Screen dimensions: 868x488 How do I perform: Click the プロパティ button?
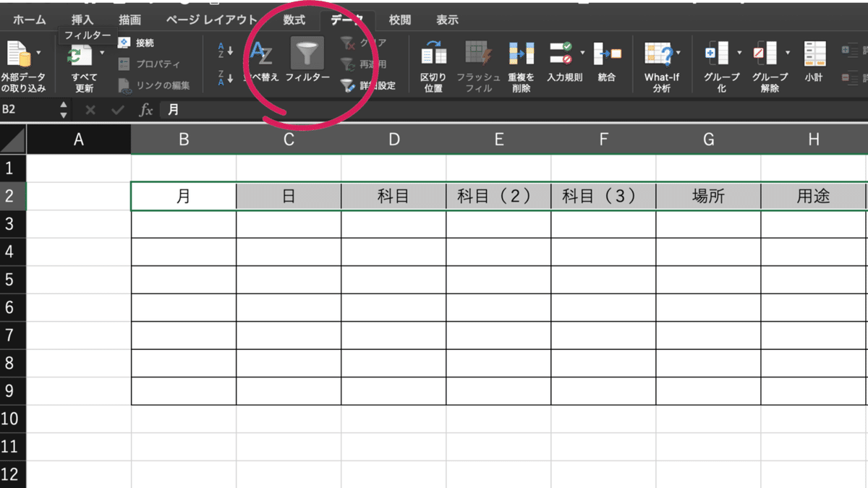point(149,64)
